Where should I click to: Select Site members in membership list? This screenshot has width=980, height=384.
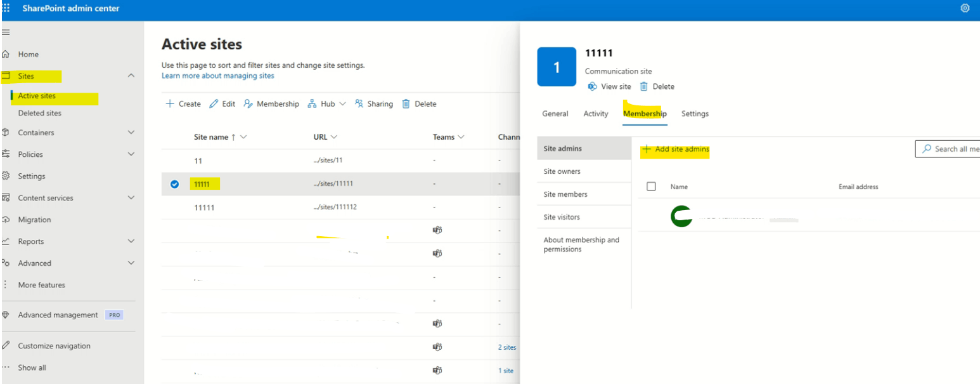[x=584, y=194]
